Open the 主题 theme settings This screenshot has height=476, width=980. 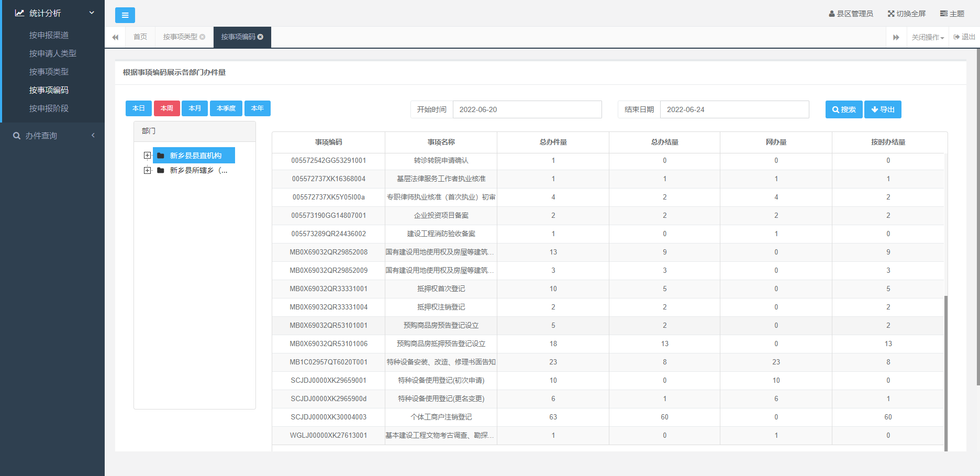coord(952,14)
